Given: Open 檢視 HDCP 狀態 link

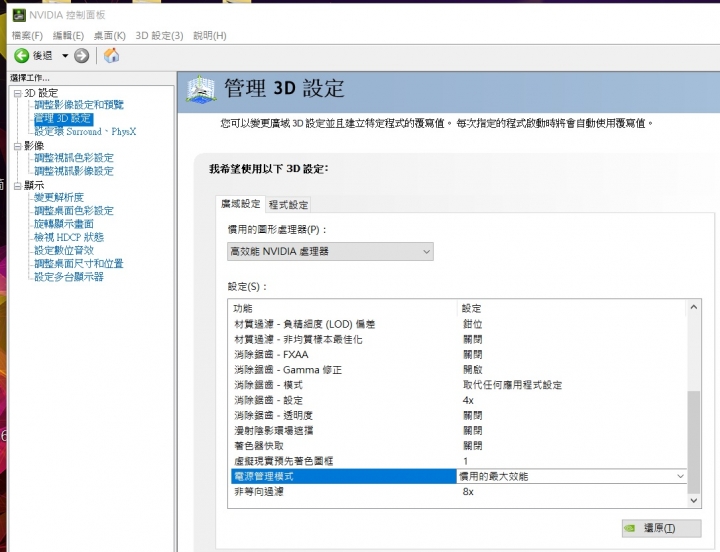Looking at the screenshot, I should click(69, 237).
